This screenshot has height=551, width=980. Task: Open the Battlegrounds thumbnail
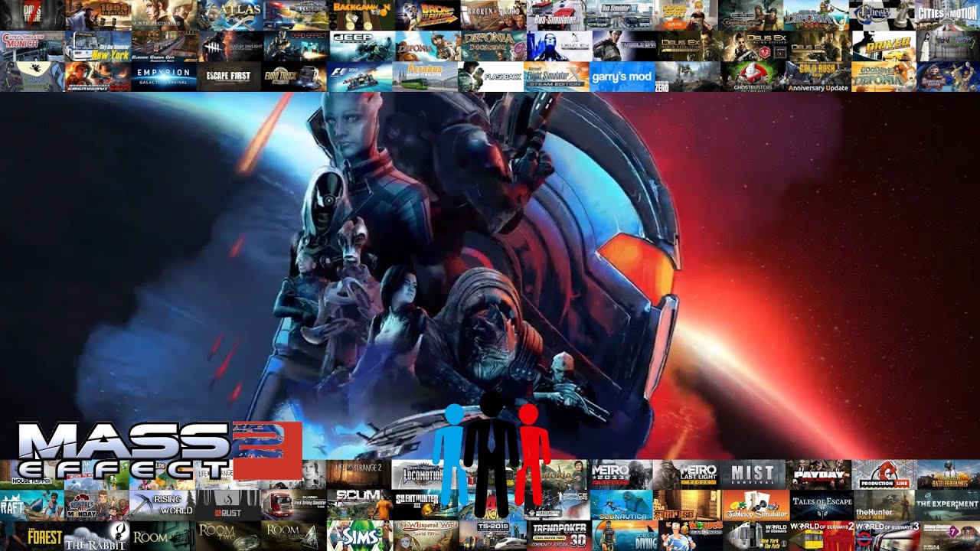pyautogui.click(x=948, y=474)
